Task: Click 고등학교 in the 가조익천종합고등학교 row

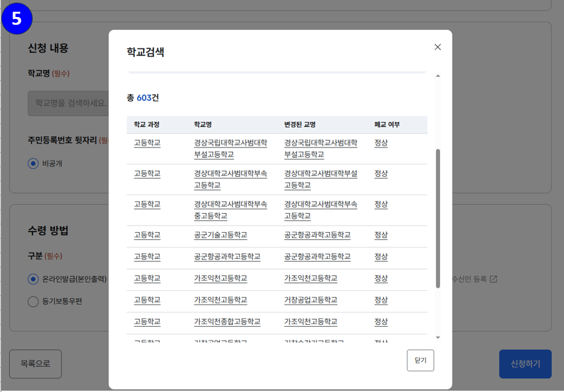Action: [x=147, y=322]
